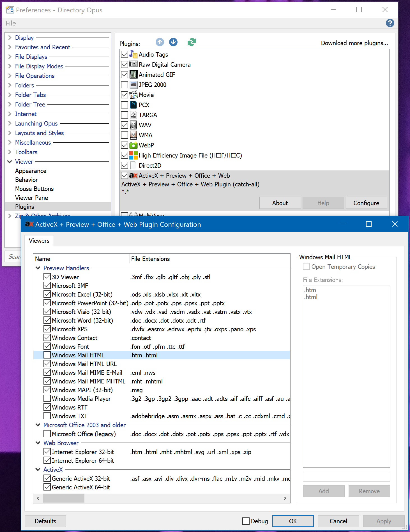
Task: Open the Appearance page under Viewer
Action: tap(31, 171)
